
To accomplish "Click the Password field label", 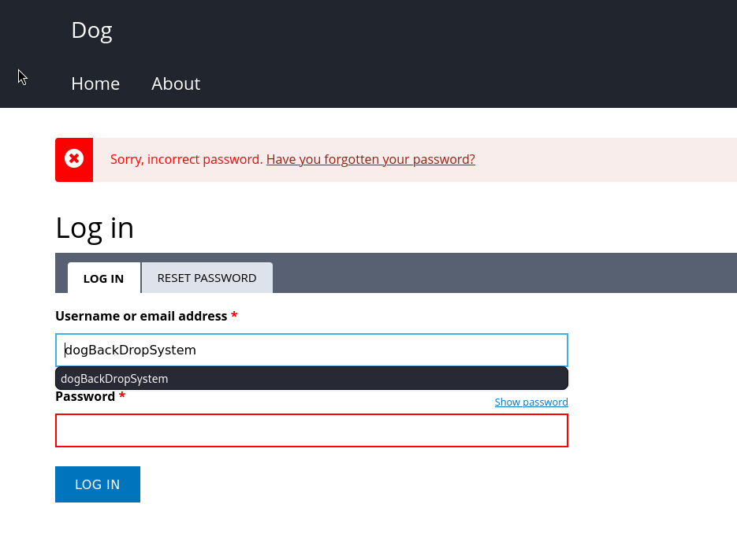I will (x=85, y=397).
